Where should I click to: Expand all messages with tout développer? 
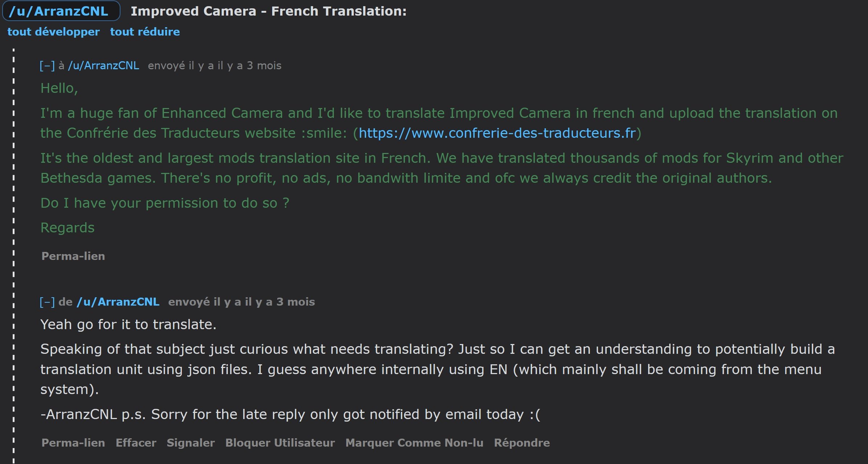coord(53,32)
